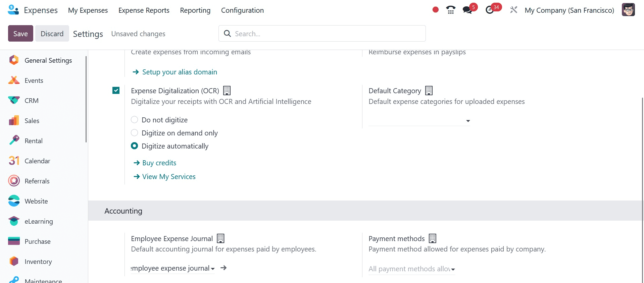Screen dimensions: 644x283
Task: Open Expense Reports menu
Action: click(x=144, y=10)
